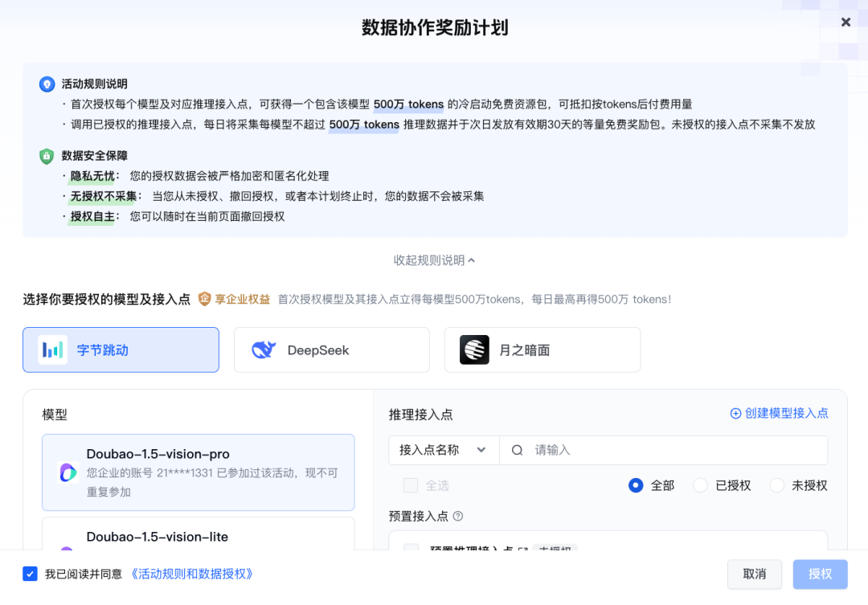Image resolution: width=868 pixels, height=605 pixels.
Task: Click the Doubao-1.5-vision-pro model icon
Action: (68, 472)
